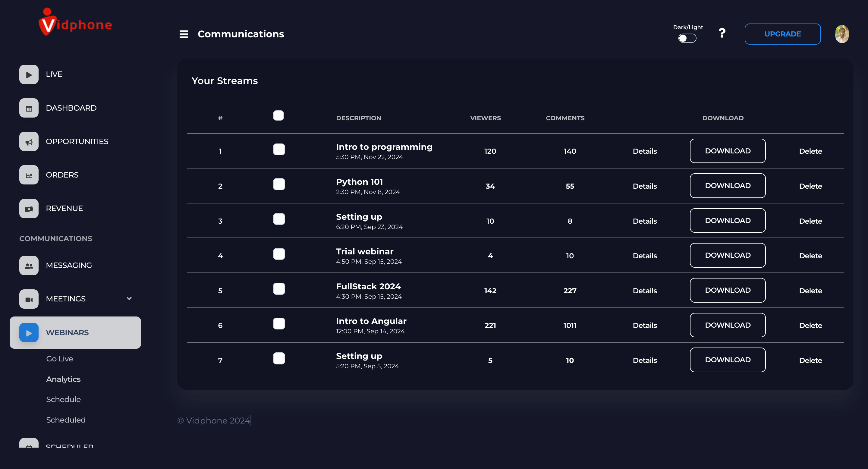Open the hamburger menu icon
The width and height of the screenshot is (868, 469).
(184, 34)
